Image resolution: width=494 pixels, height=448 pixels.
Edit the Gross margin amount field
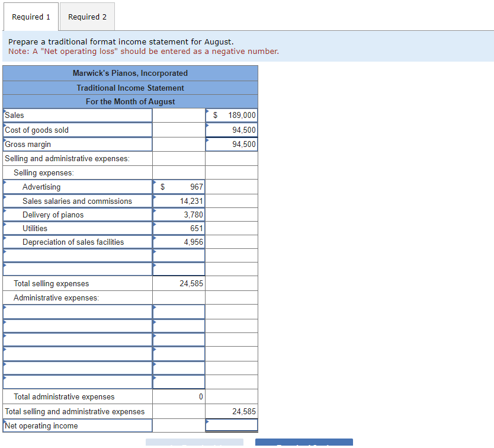(x=232, y=144)
